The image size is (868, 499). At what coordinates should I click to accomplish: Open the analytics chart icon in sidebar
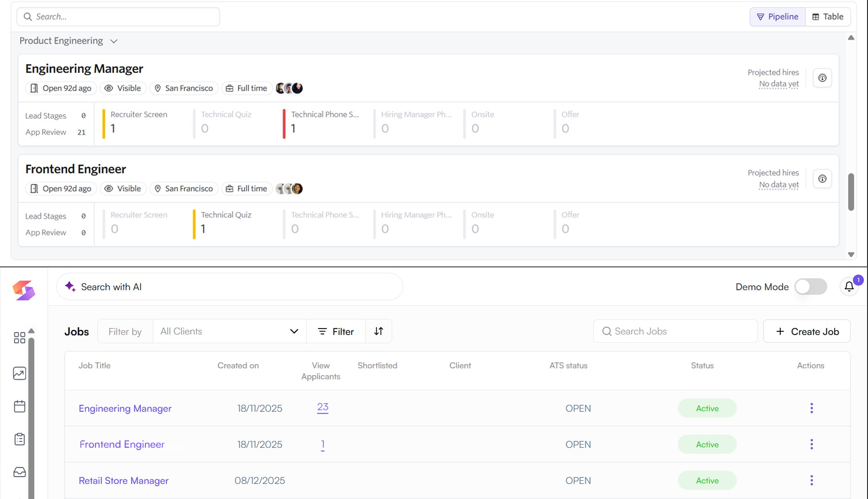point(20,373)
